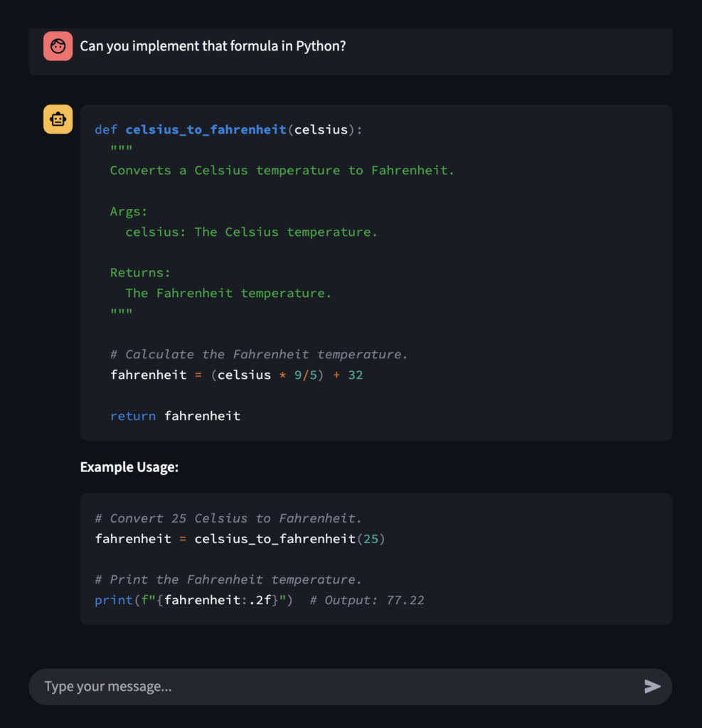Click the print f-string statement

pyautogui.click(x=193, y=600)
